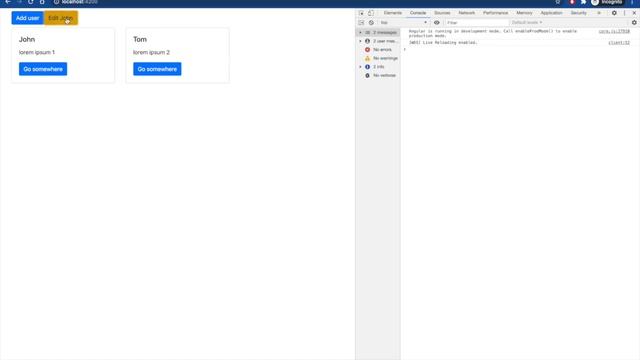Bookmark this page with the star icon
The height and width of the screenshot is (360, 640).
(558, 2)
